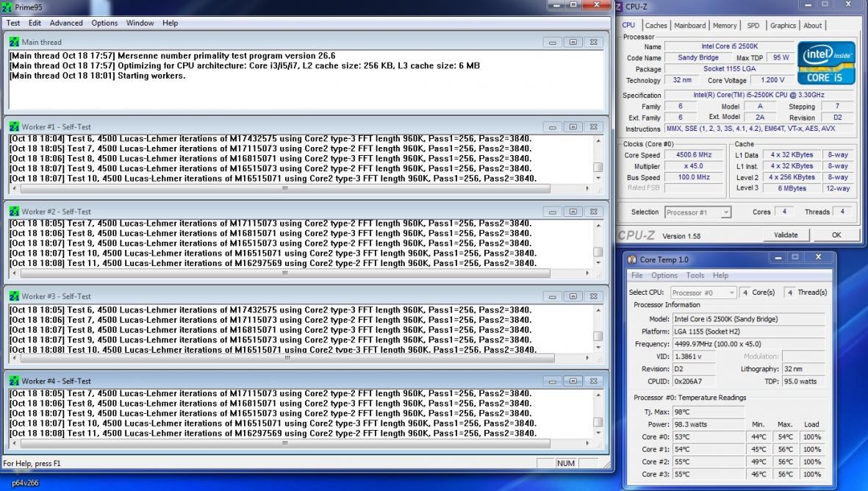This screenshot has width=868, height=491.
Task: Open the Prime95 Help menu
Action: [170, 24]
